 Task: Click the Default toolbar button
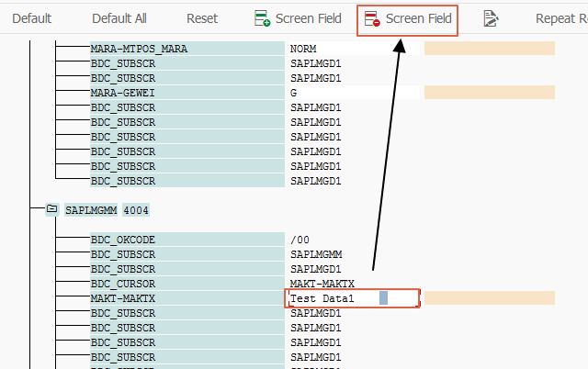click(x=31, y=18)
